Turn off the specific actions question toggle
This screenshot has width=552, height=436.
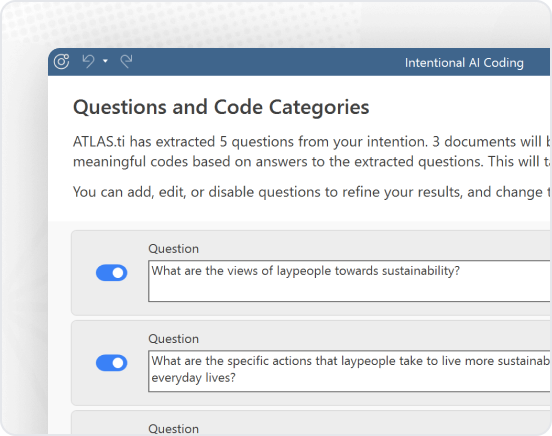(x=112, y=363)
